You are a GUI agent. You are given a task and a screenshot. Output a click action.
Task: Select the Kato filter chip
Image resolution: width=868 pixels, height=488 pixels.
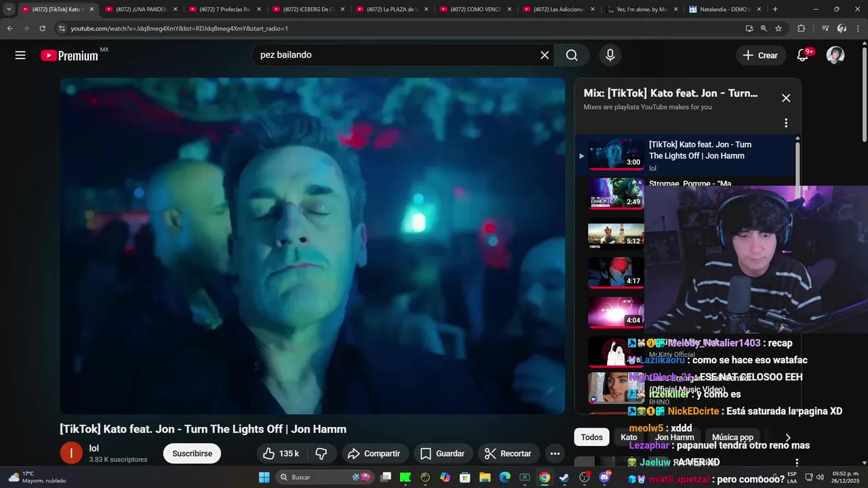point(629,437)
